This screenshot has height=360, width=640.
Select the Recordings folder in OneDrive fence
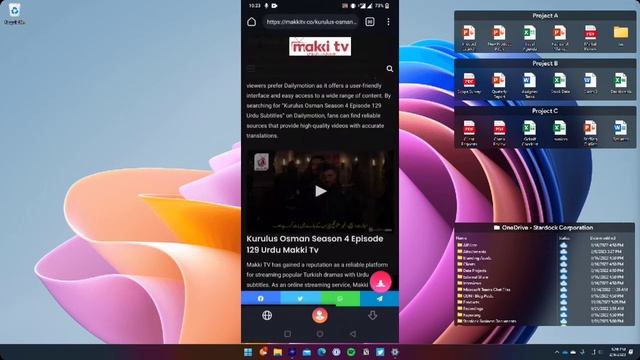470,309
